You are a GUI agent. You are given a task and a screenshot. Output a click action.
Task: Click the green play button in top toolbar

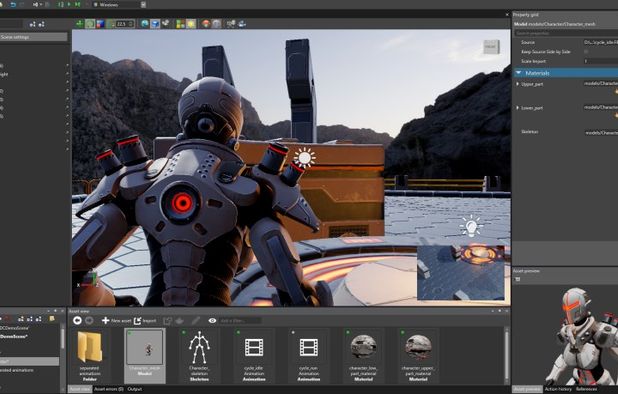click(69, 4)
